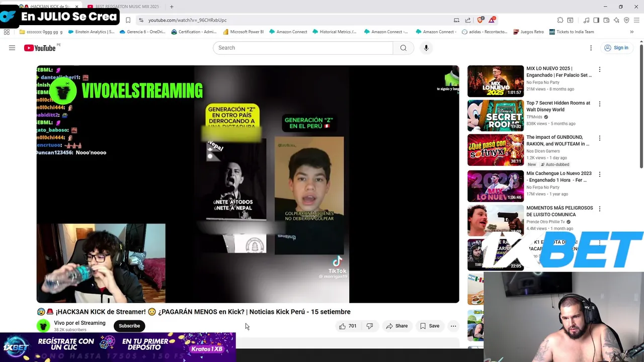Open 'The impact of GUNBOUND, RAKION' video title
Image resolution: width=644 pixels, height=362 pixels.
(557, 140)
